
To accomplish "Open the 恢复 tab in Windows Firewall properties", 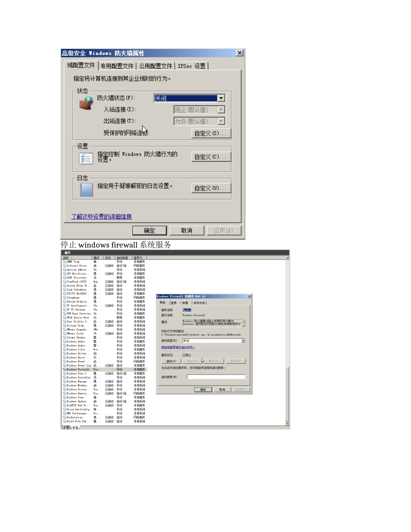I will tap(185, 303).
